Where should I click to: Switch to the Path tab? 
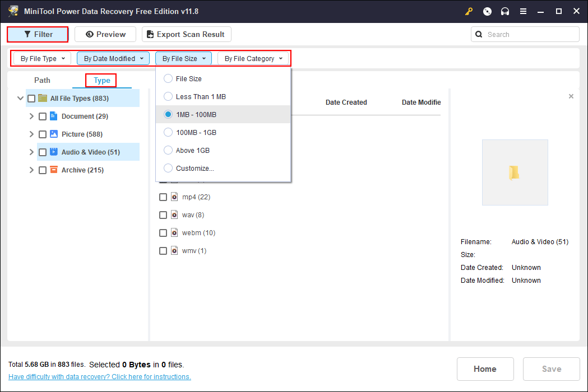(42, 80)
